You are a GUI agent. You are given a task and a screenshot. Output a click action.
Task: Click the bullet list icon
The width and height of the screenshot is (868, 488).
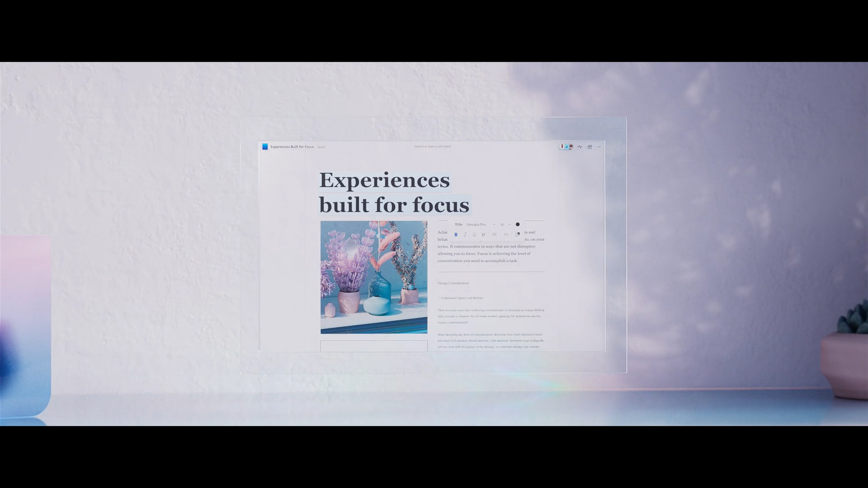coord(495,235)
